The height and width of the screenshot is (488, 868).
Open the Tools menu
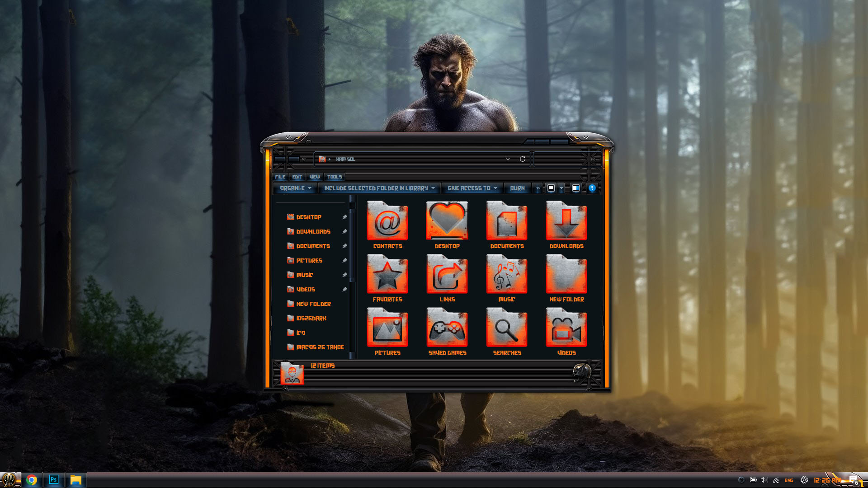pyautogui.click(x=335, y=177)
